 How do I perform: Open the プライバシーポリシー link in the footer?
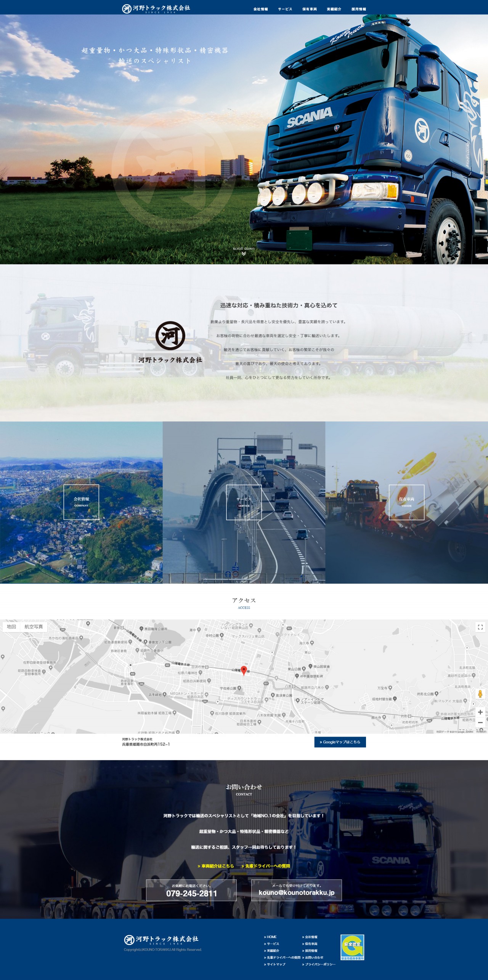(319, 964)
